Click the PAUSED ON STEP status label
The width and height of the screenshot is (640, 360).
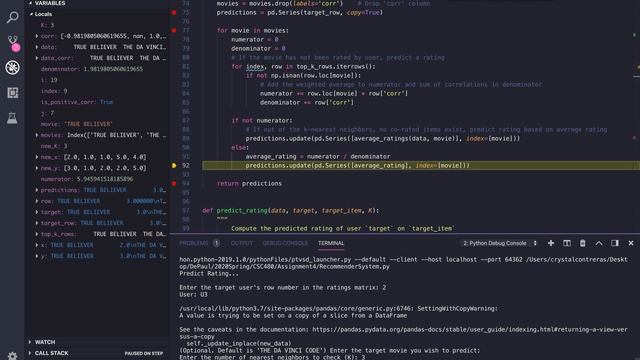pos(144,353)
